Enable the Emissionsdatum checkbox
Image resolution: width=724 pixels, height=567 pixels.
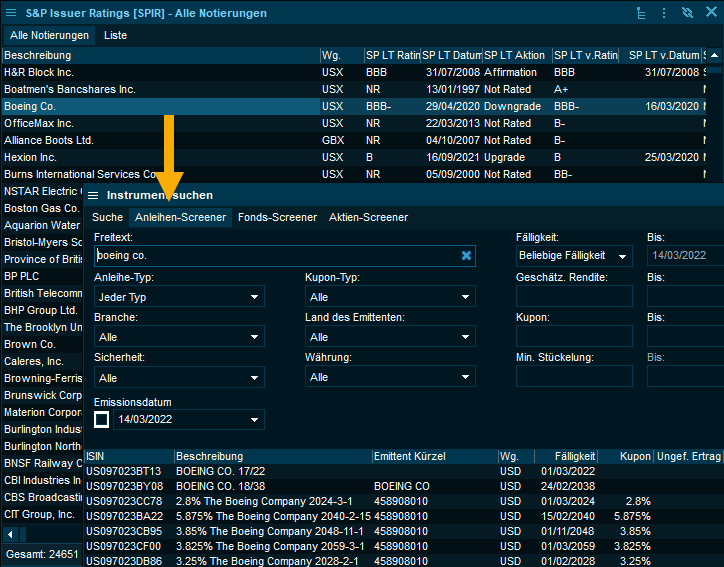click(x=101, y=420)
